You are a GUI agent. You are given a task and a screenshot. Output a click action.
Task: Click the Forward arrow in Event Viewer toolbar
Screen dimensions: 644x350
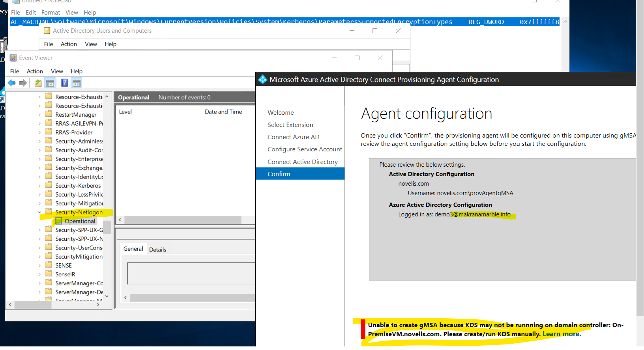[23, 83]
